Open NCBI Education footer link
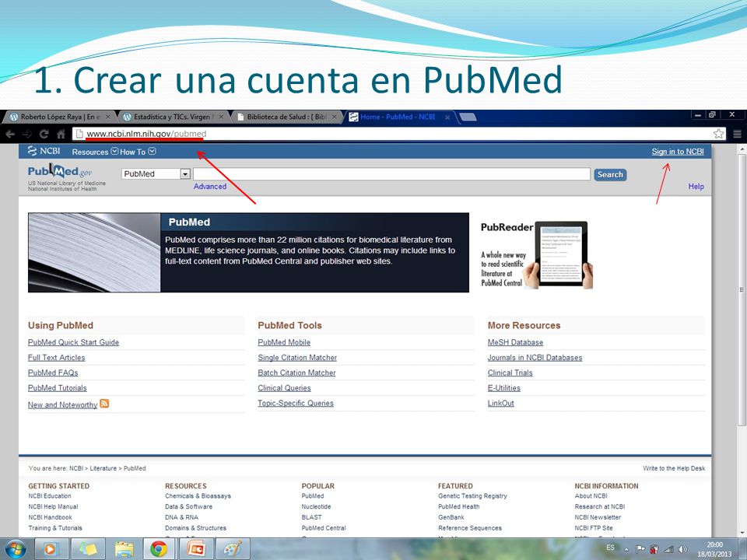Image resolution: width=747 pixels, height=560 pixels. coord(50,496)
